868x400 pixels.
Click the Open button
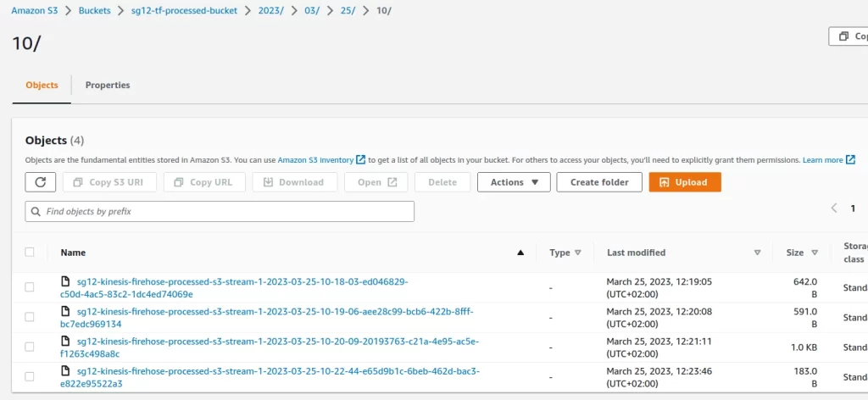(376, 182)
